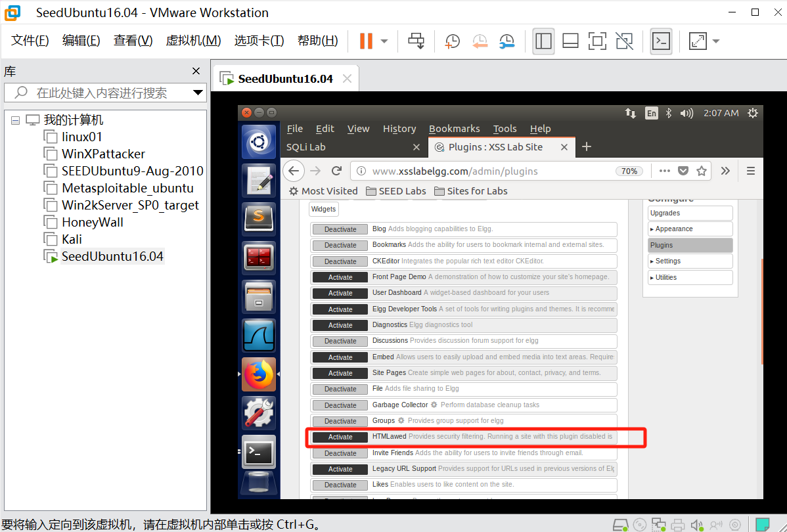The height and width of the screenshot is (532, 787).
Task: Open the Sites for Labs bookmarks folder
Action: (471, 191)
